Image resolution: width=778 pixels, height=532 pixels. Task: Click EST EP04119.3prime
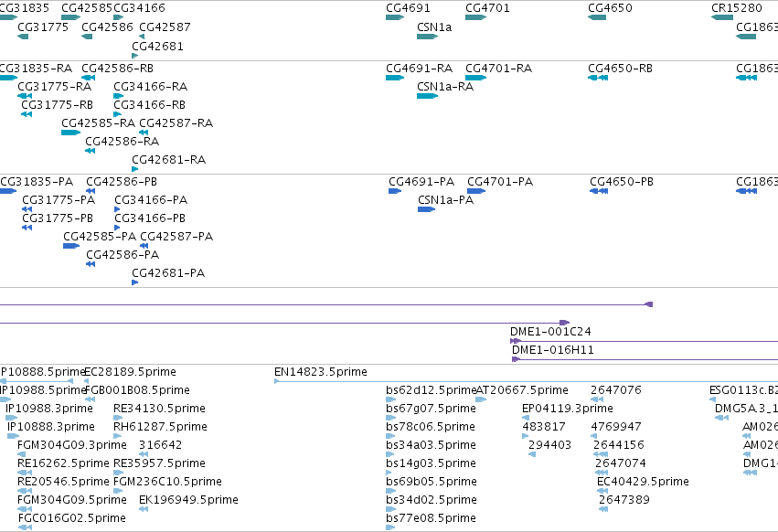coord(568,409)
